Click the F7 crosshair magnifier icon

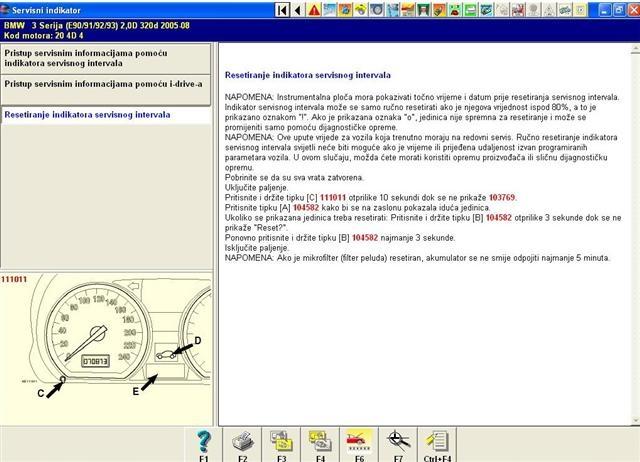click(x=398, y=445)
